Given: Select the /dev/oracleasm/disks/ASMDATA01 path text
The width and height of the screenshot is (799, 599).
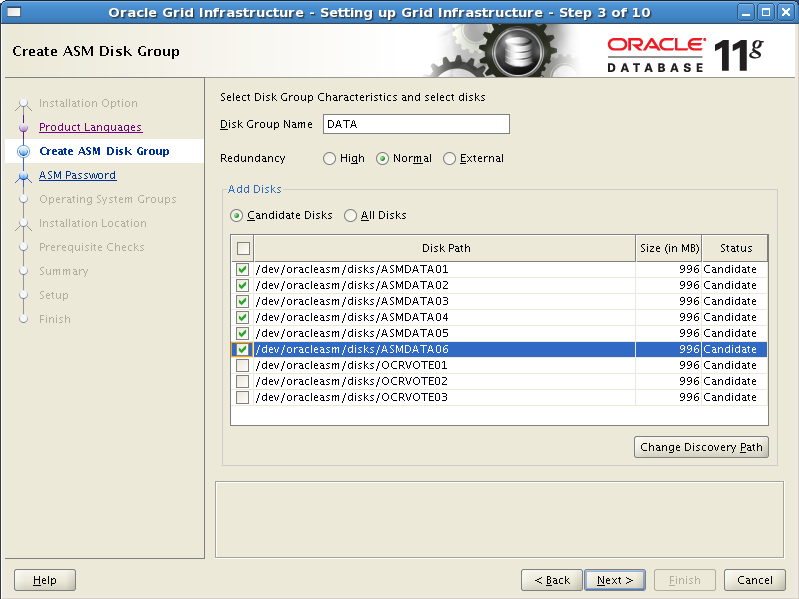Looking at the screenshot, I should click(x=352, y=269).
